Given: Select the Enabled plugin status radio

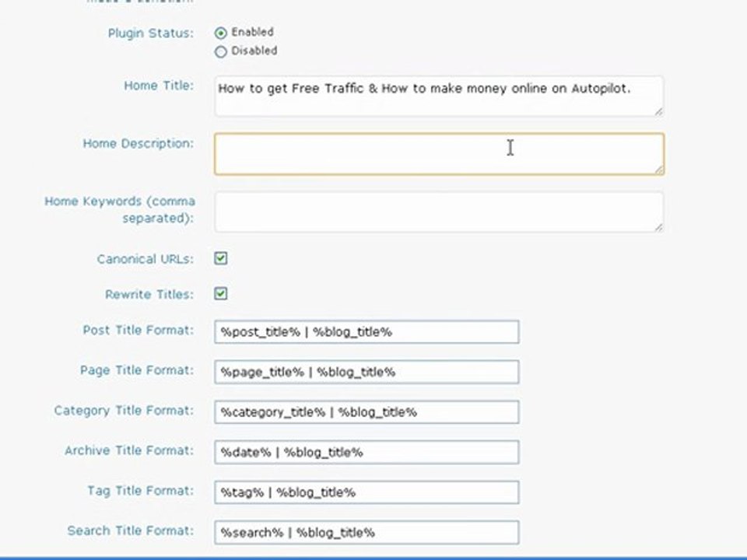Looking at the screenshot, I should pos(220,33).
